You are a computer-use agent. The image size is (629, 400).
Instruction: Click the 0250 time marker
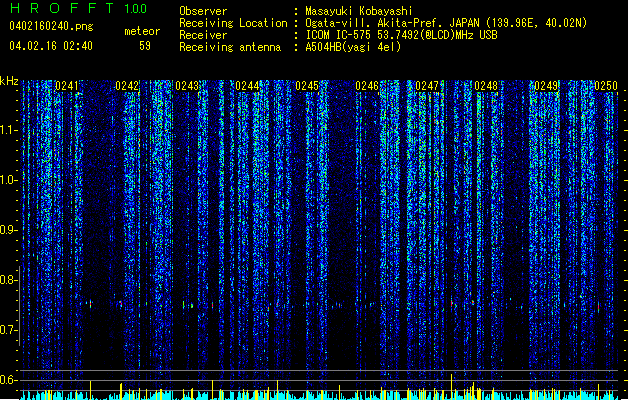pyautogui.click(x=606, y=86)
